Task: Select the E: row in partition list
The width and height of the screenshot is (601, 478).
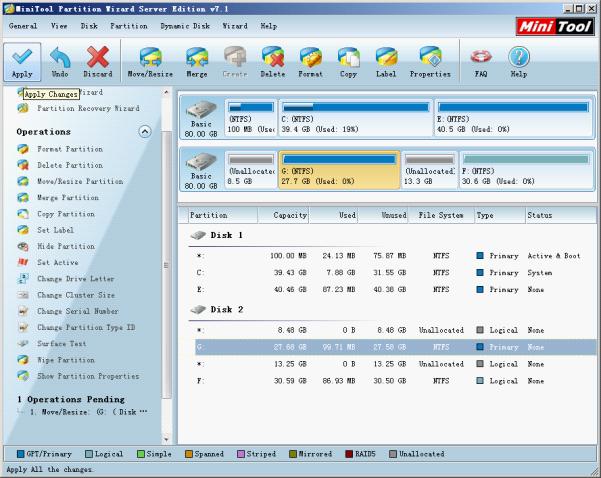Action: [395, 290]
